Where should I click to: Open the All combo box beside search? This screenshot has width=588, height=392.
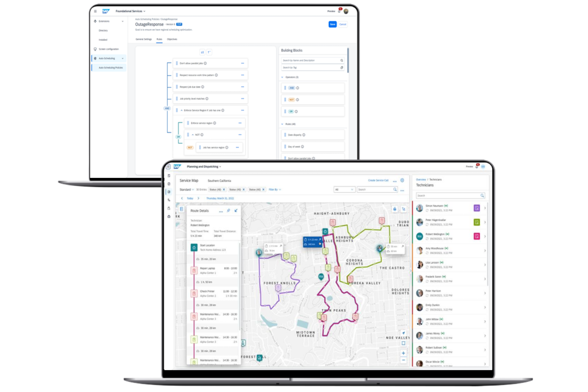(345, 189)
